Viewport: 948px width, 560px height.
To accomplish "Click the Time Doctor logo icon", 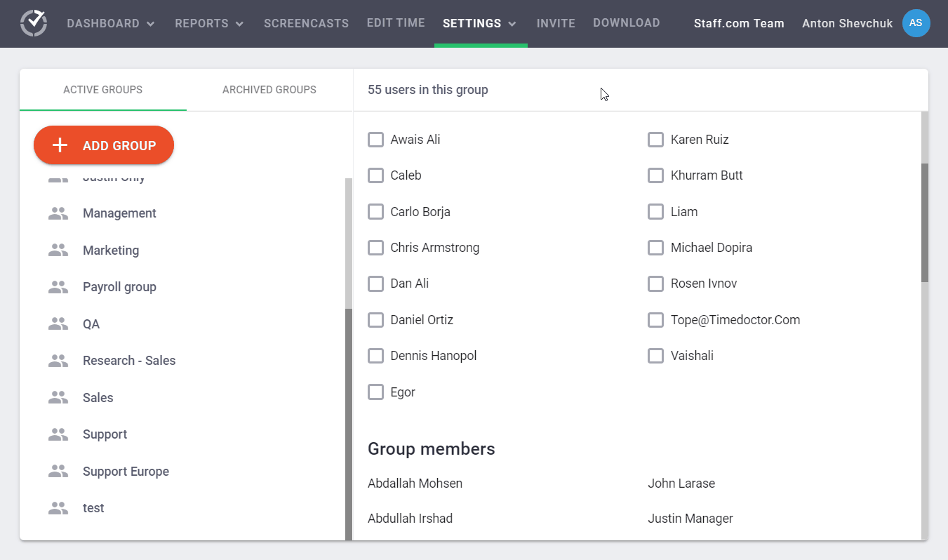I will pyautogui.click(x=34, y=23).
